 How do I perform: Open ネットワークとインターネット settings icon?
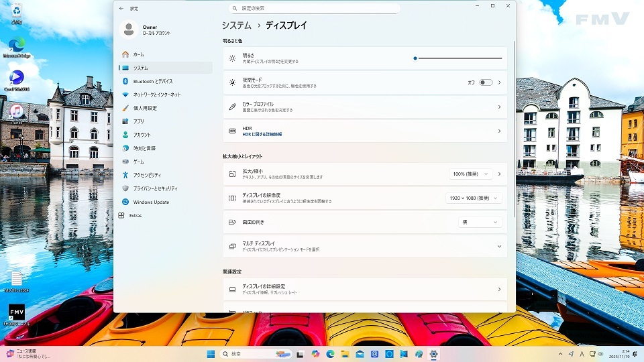125,95
